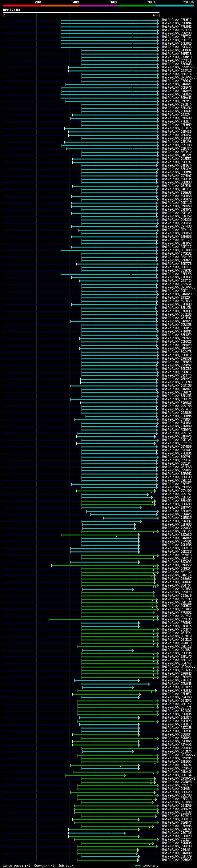This screenshot has height=868, width=197.
Task: Select hit UniRef100_A7PTK2
Action: click(x=176, y=37)
